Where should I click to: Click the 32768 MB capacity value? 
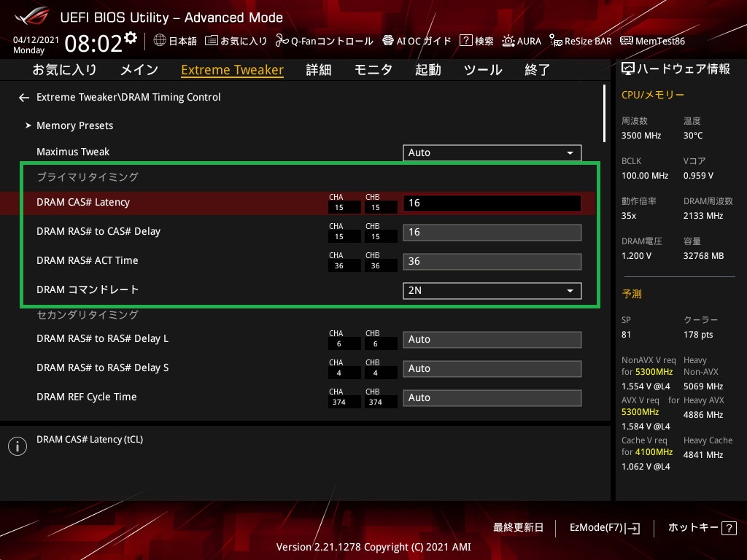pyautogui.click(x=704, y=256)
